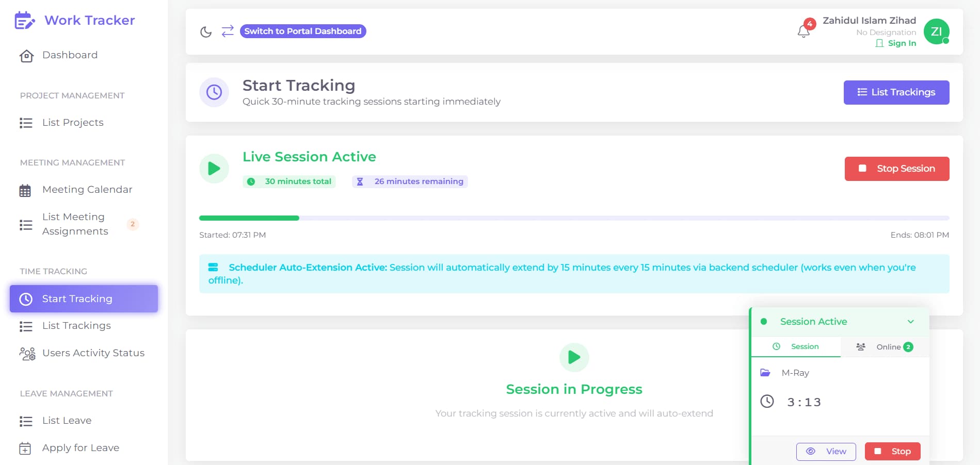Open List Trackings purple button
Viewport: 980px width, 465px height.
pos(896,92)
